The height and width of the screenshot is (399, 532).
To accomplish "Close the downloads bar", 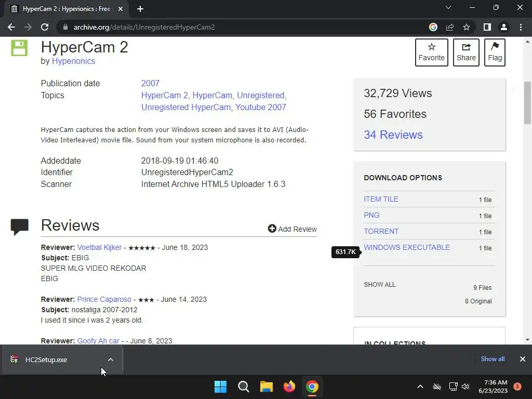I will (523, 359).
